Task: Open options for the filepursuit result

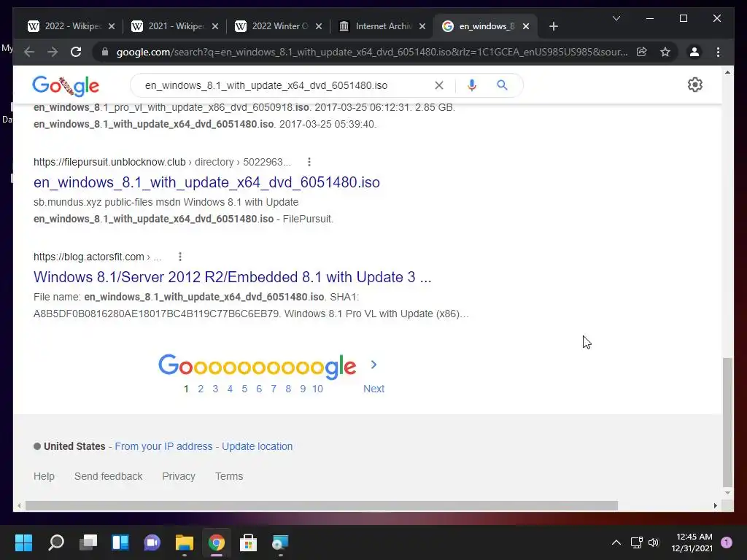Action: [309, 162]
